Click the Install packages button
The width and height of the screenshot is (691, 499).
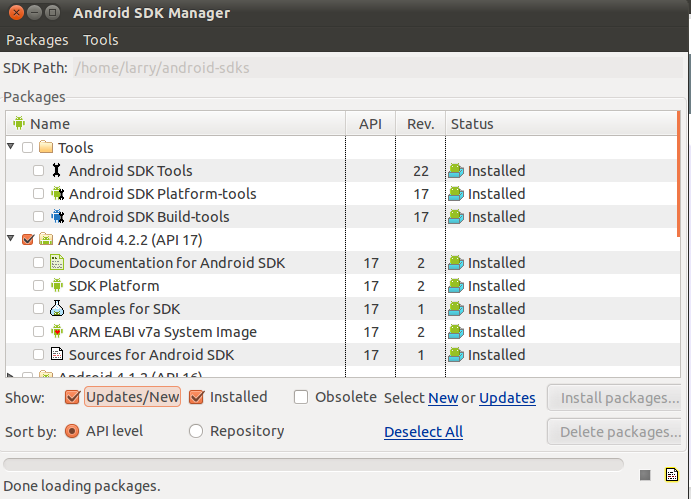click(619, 398)
